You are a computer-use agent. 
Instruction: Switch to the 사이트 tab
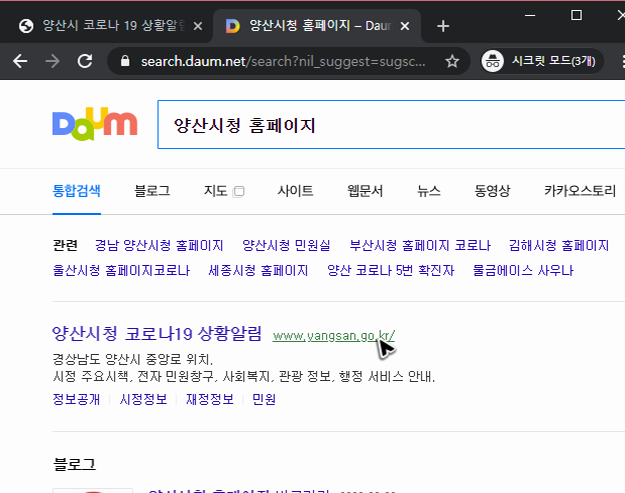point(295,191)
